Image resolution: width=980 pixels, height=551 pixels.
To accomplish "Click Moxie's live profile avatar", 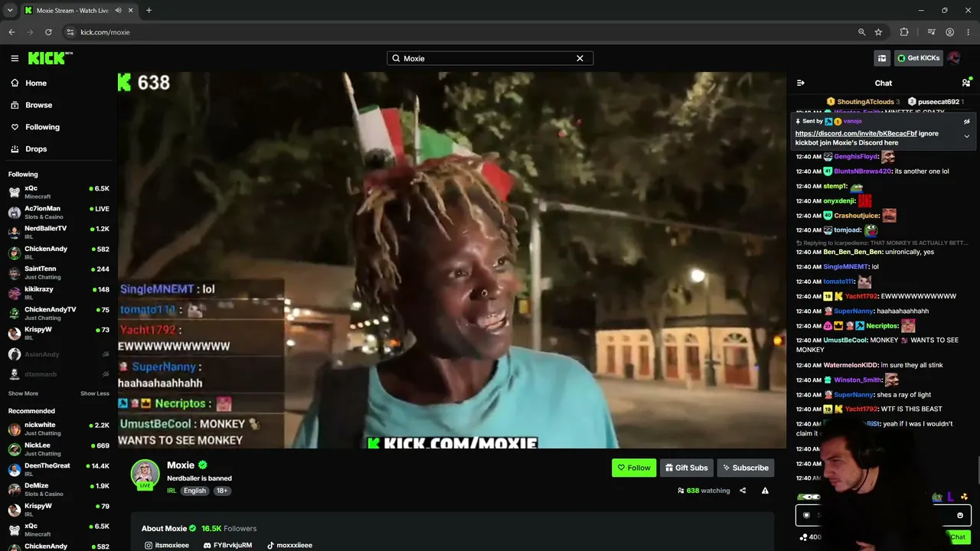I will coord(145,474).
